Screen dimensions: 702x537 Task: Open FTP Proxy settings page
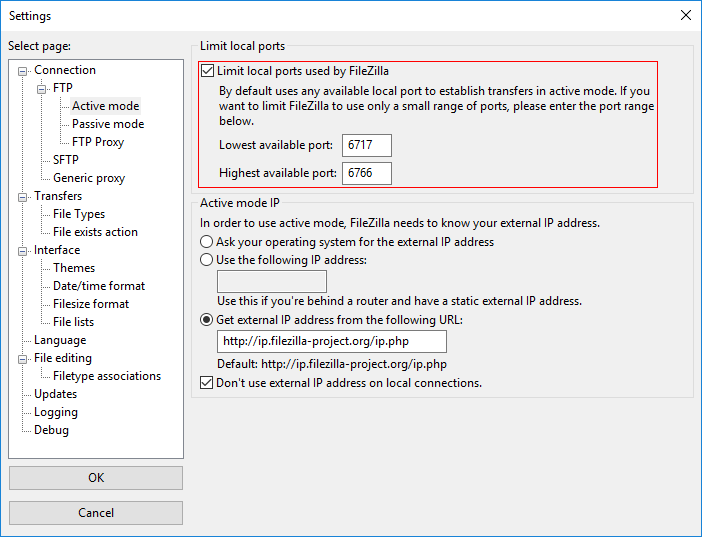coord(98,142)
